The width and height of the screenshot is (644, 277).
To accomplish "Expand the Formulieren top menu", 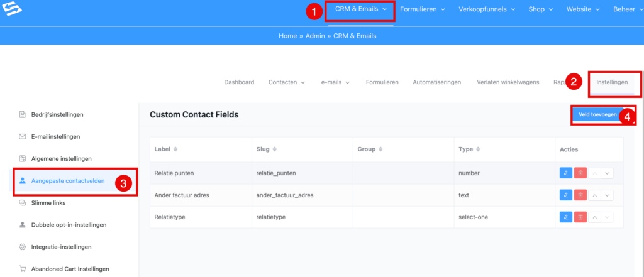I will [x=423, y=9].
